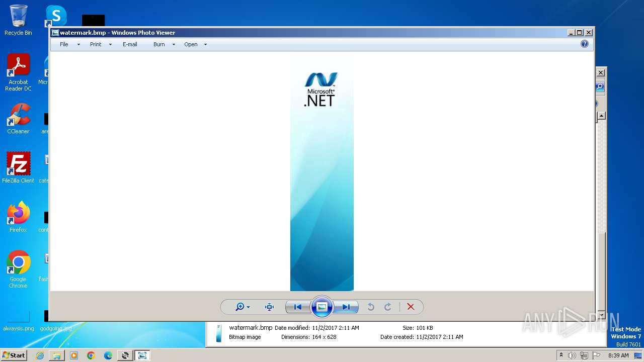This screenshot has width=644, height=362.
Task: Open Photo Viewer help icon
Action: coord(585,44)
